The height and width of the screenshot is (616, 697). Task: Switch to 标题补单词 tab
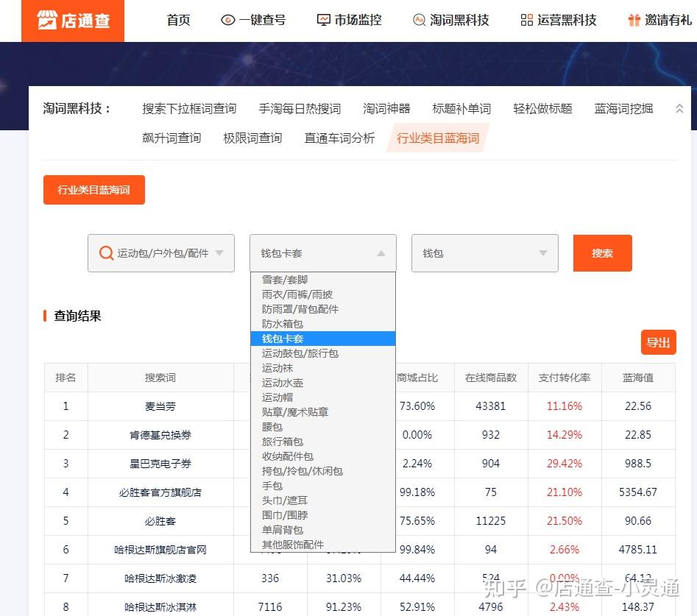click(x=461, y=108)
